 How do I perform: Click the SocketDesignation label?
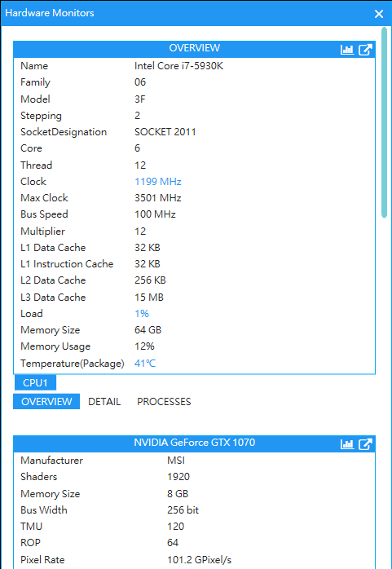[64, 132]
